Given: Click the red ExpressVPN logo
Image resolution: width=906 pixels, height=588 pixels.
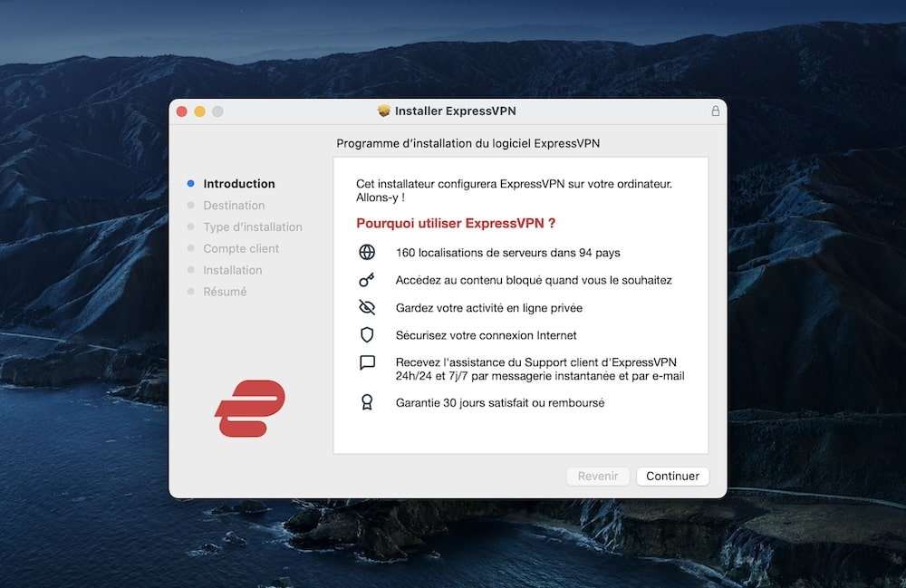Looking at the screenshot, I should pyautogui.click(x=250, y=409).
